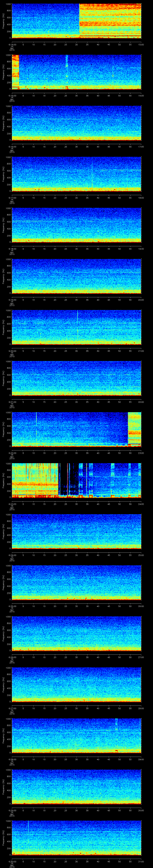Image resolution: width=153 pixels, height=868 pixels.
Task: Open the spectrogram panel starting at 6:19:00
Action: (77, 276)
